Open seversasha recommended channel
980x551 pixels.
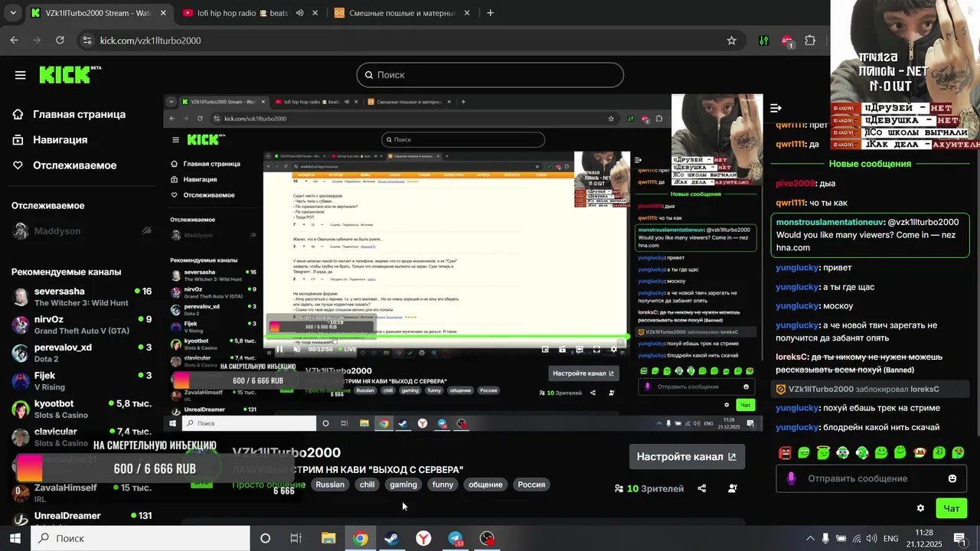click(80, 297)
